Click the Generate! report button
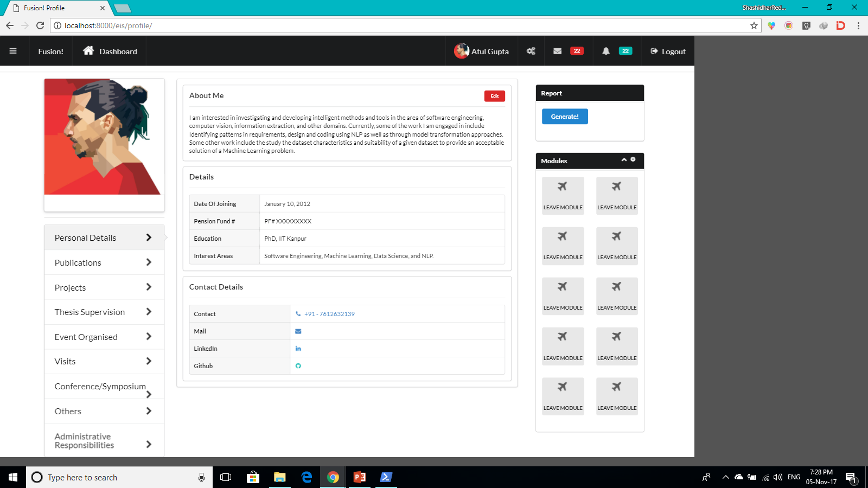868x488 pixels. tap(565, 117)
